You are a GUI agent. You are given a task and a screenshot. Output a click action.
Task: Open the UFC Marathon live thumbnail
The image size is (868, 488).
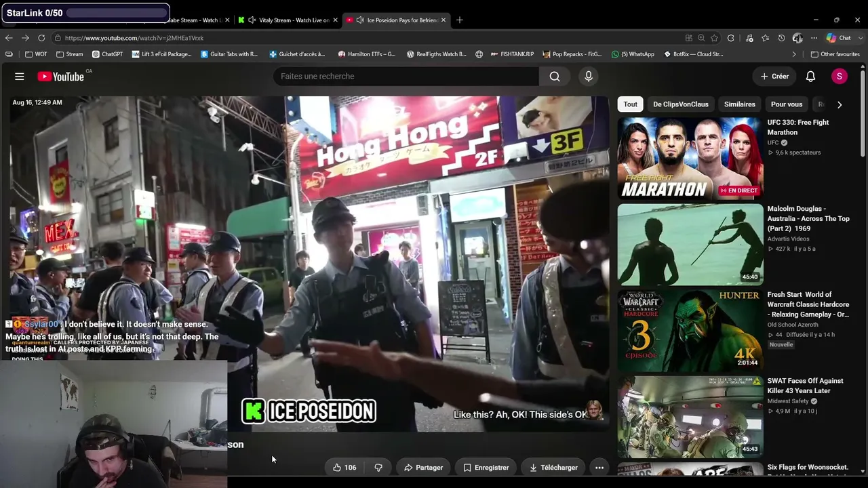tap(690, 159)
